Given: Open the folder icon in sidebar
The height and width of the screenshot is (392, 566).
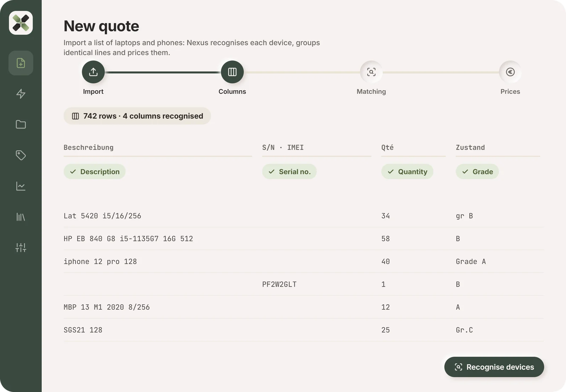Looking at the screenshot, I should 21,124.
